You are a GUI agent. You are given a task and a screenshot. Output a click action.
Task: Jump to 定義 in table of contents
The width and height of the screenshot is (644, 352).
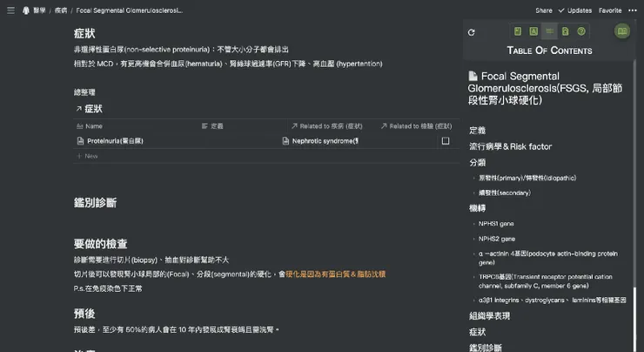(x=477, y=131)
